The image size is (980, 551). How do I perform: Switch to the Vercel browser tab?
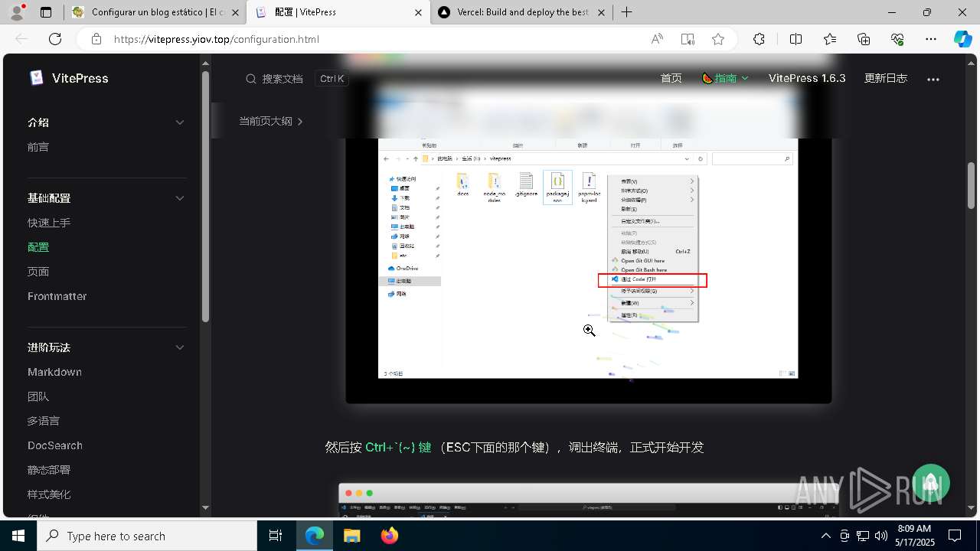[x=522, y=12]
